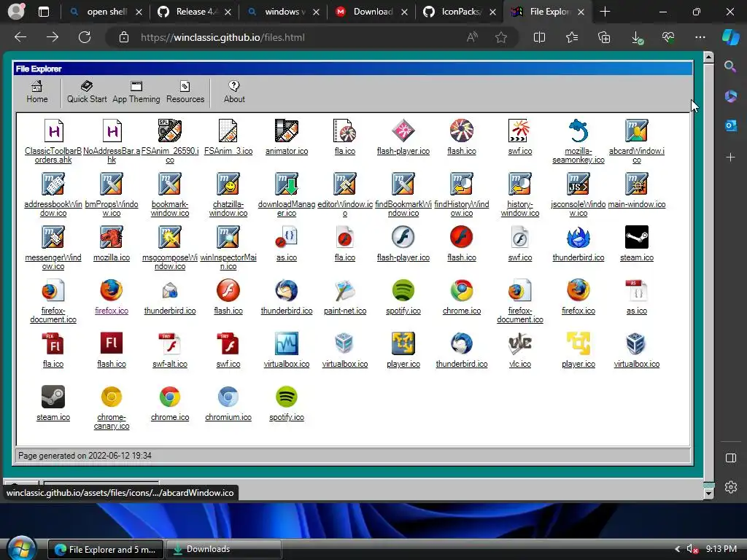
Task: Open a new browser tab
Action: pos(605,12)
